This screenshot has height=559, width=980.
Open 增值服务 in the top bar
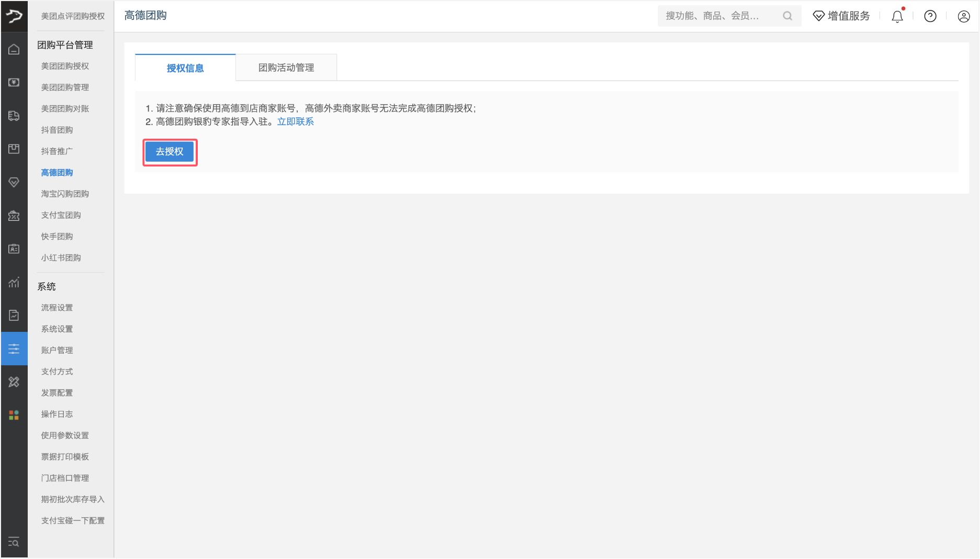(841, 16)
